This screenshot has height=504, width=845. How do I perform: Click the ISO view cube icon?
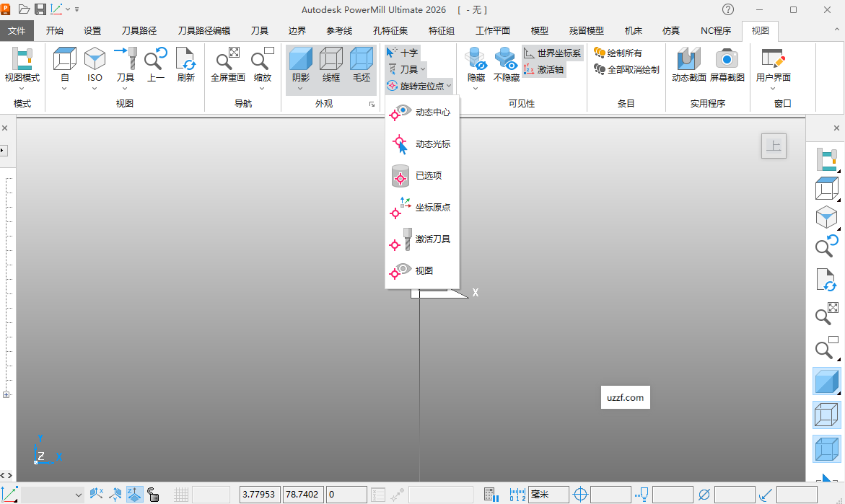tap(95, 59)
